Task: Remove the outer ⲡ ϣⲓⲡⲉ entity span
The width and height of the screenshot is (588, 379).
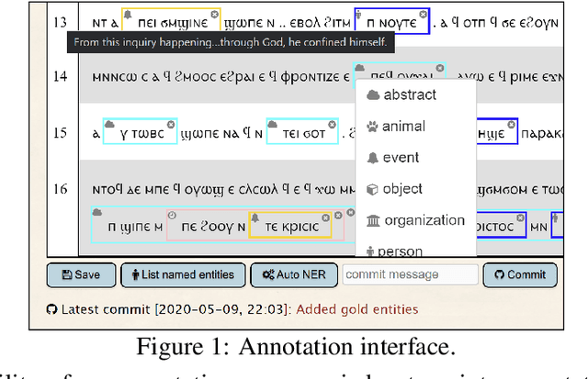Action: pyautogui.click(x=351, y=212)
